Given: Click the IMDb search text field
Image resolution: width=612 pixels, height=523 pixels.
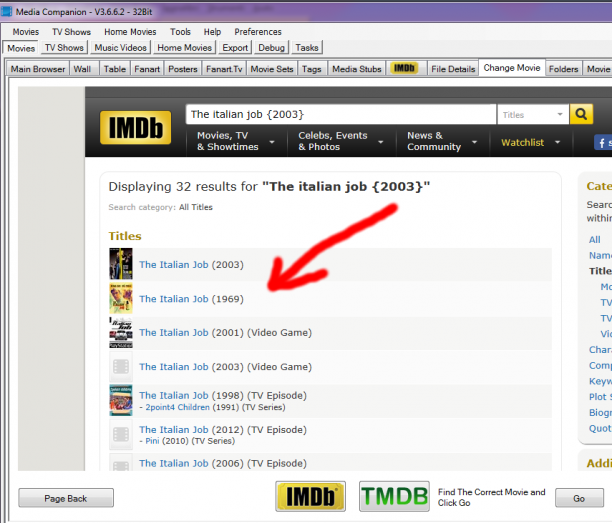Looking at the screenshot, I should 341,114.
